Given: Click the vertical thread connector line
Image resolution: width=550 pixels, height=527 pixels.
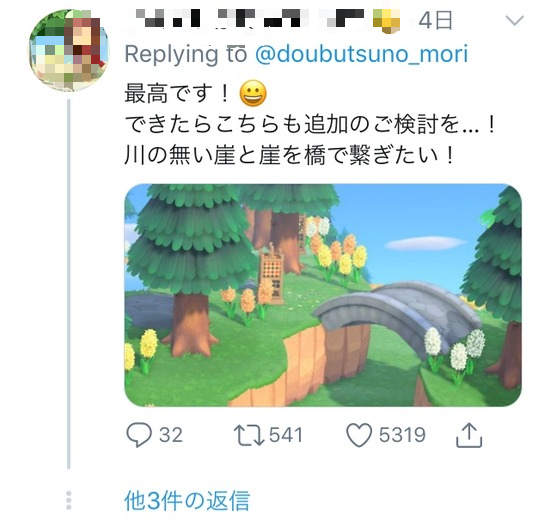Looking at the screenshot, I should (x=69, y=285).
